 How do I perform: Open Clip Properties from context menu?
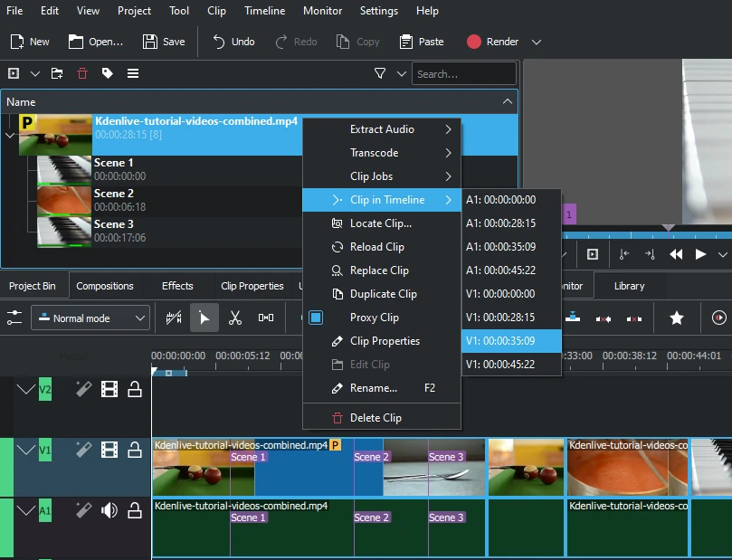[x=382, y=341]
